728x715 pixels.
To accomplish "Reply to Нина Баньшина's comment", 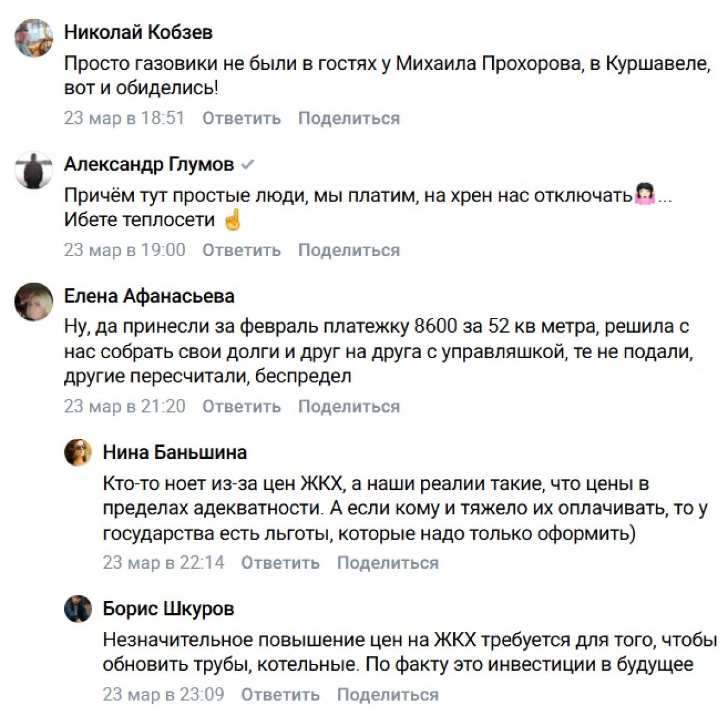I will pyautogui.click(x=280, y=563).
